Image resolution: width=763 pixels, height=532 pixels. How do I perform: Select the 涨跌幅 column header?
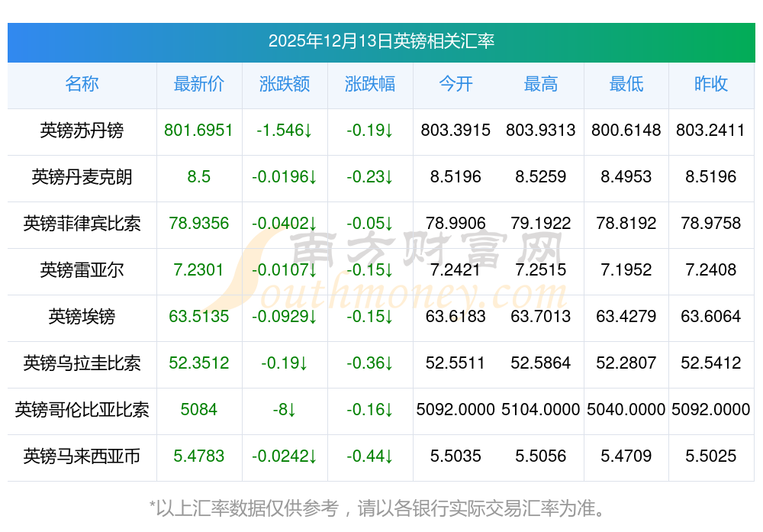pos(370,84)
